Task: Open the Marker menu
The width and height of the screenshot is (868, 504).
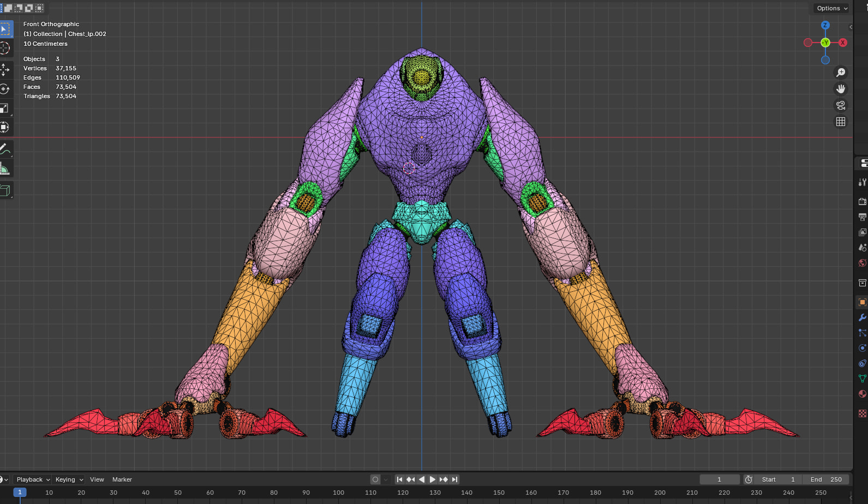Action: tap(122, 479)
